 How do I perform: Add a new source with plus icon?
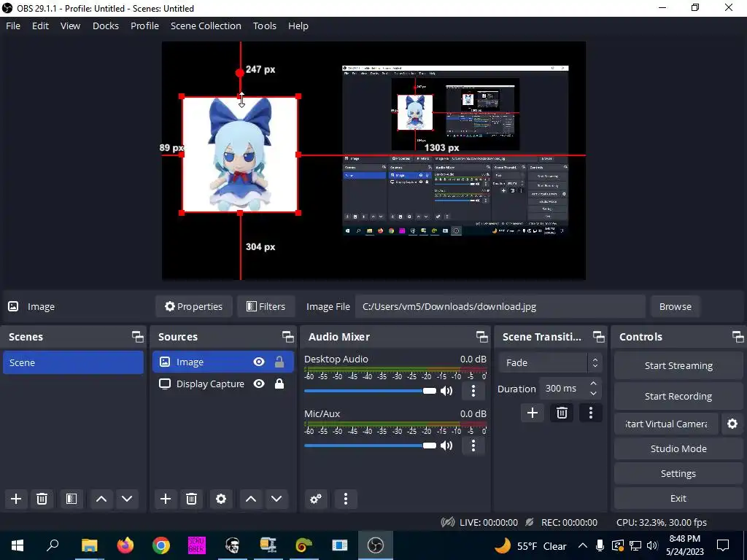coord(166,499)
